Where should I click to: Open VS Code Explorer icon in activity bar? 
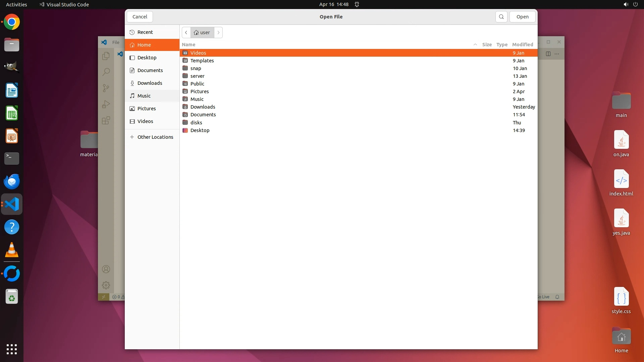[x=106, y=56]
